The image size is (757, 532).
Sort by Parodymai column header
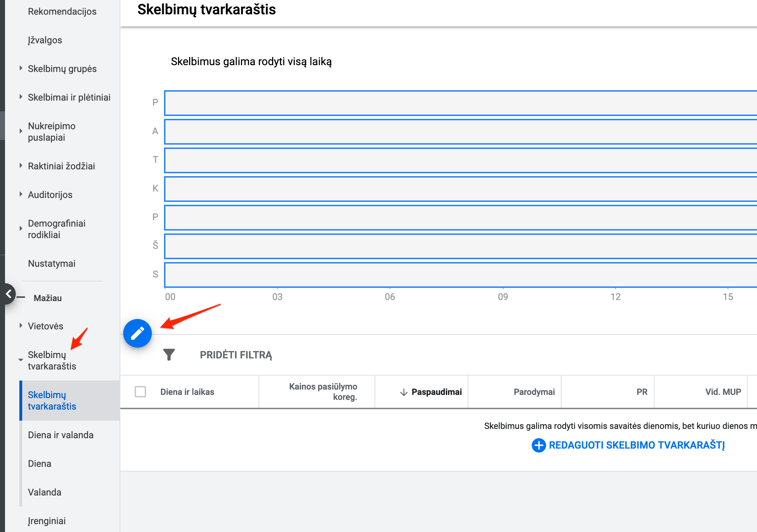[x=534, y=392]
